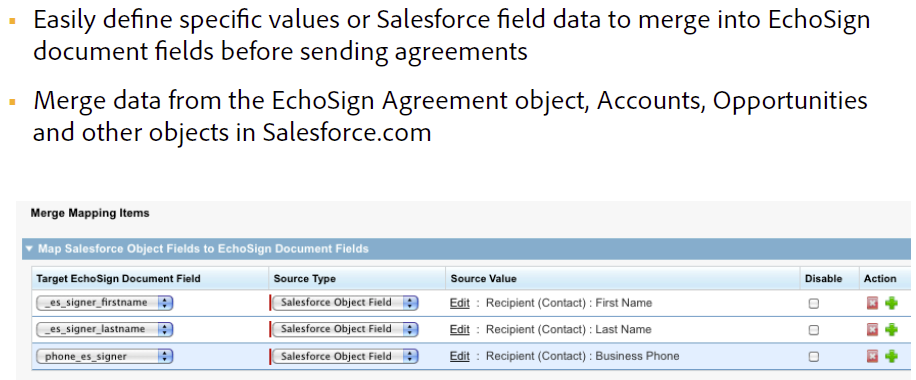Add a row after phone_es_signer
Screen dimensions: 916x380
(x=891, y=356)
